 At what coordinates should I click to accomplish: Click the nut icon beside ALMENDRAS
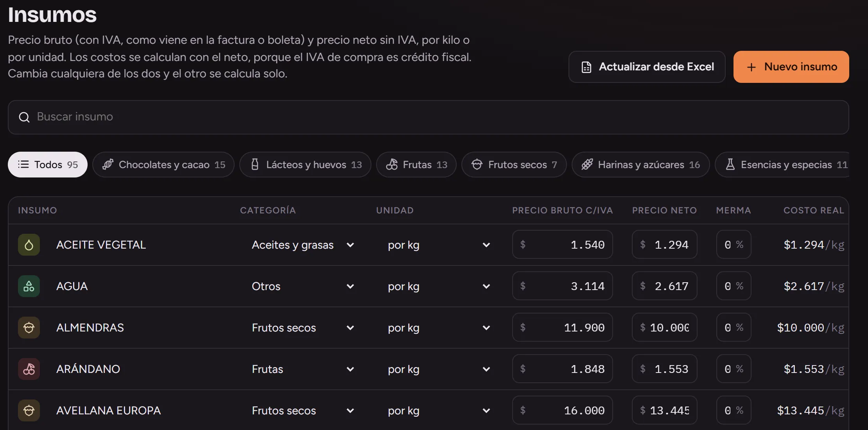point(29,328)
